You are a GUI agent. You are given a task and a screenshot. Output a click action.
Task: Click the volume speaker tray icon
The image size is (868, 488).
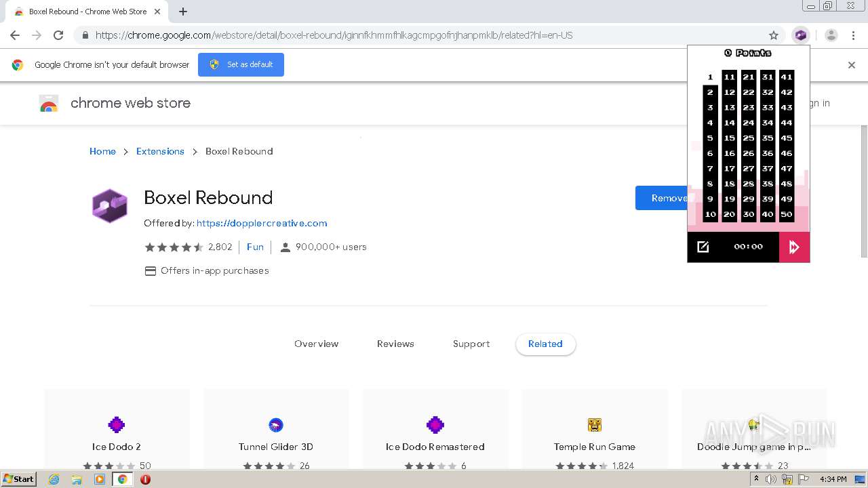[771, 479]
